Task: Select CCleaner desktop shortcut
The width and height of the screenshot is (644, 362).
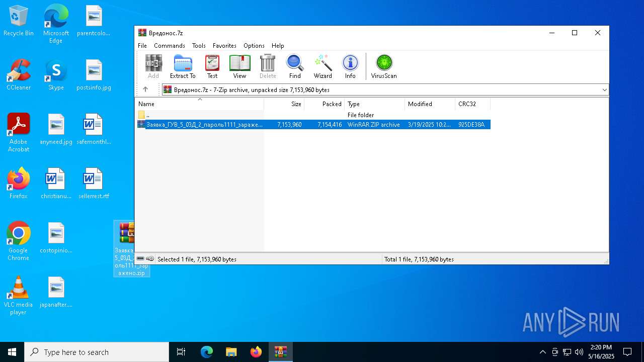Action: pos(19,75)
